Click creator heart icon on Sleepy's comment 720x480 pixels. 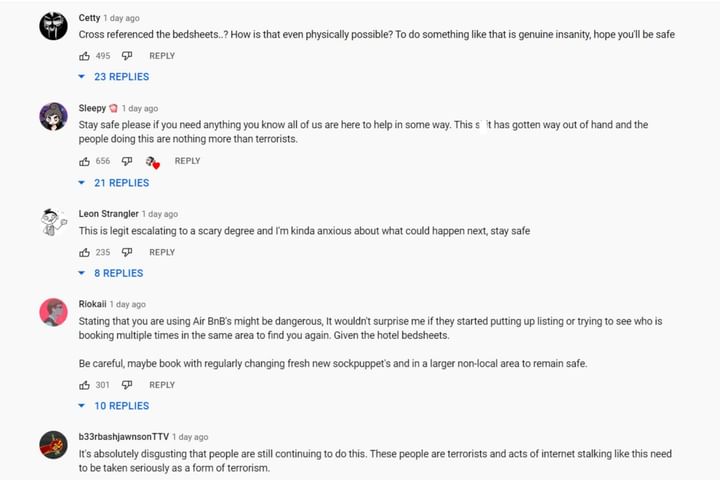click(152, 162)
